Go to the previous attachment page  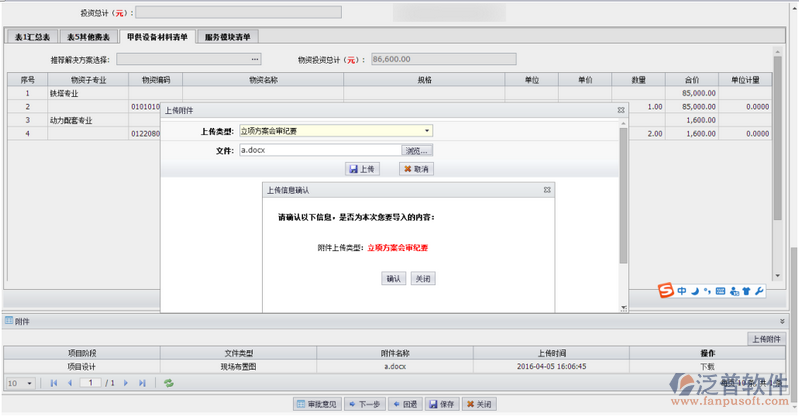click(69, 383)
